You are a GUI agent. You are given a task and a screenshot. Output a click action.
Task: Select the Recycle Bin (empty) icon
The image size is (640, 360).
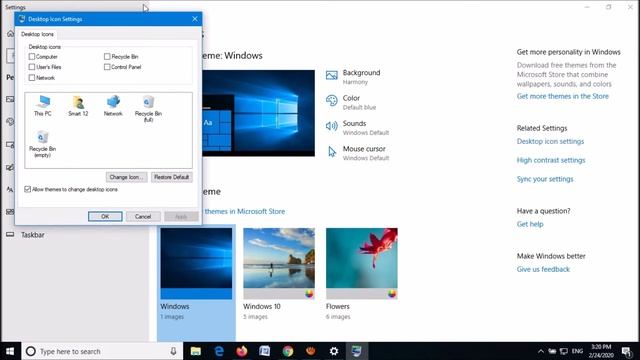tap(42, 144)
